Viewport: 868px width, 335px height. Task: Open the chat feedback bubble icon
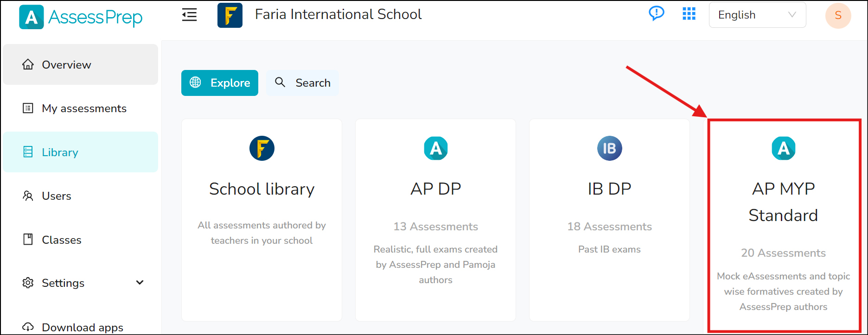click(656, 13)
